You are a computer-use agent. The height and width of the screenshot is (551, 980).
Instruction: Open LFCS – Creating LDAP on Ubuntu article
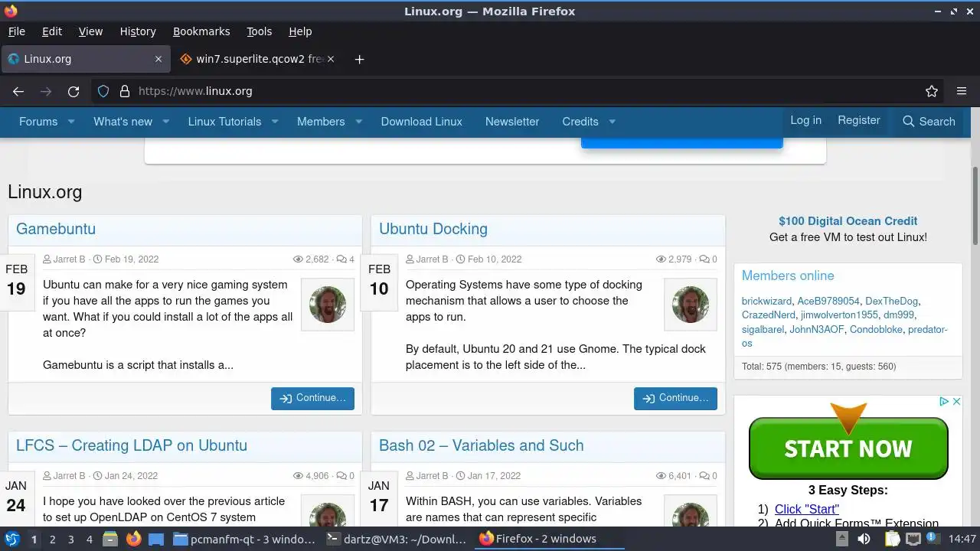(132, 445)
